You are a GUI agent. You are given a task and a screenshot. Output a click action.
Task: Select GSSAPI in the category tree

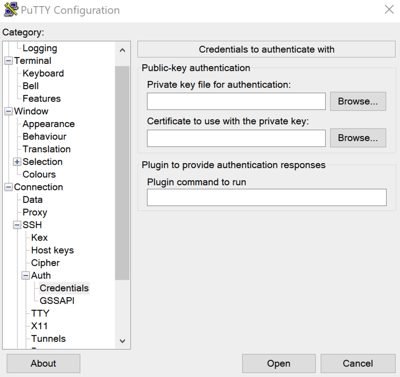point(57,301)
